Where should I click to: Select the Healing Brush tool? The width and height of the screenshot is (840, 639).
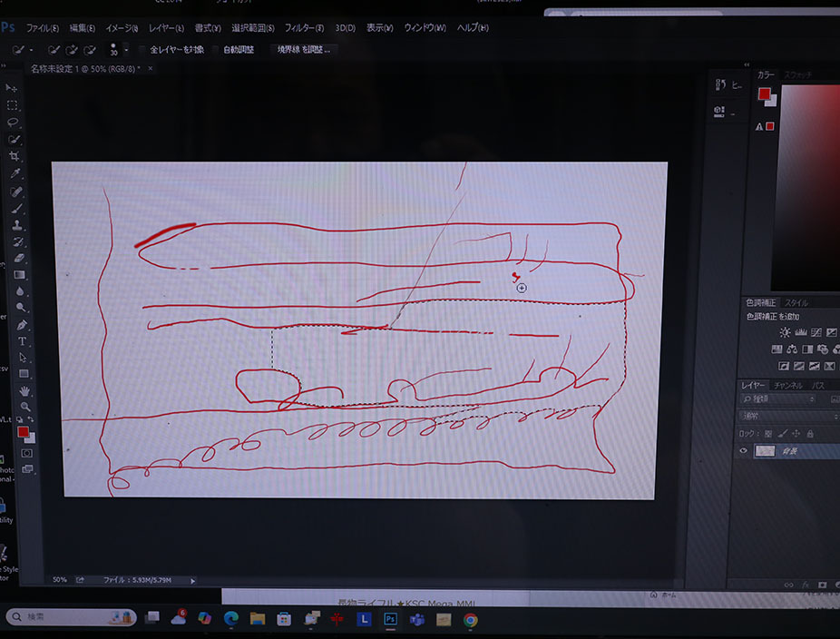tap(16, 192)
